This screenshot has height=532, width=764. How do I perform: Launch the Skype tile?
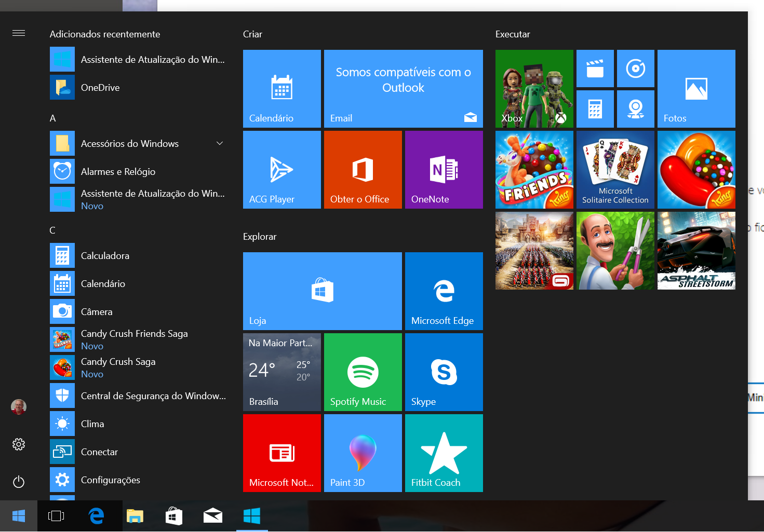444,372
